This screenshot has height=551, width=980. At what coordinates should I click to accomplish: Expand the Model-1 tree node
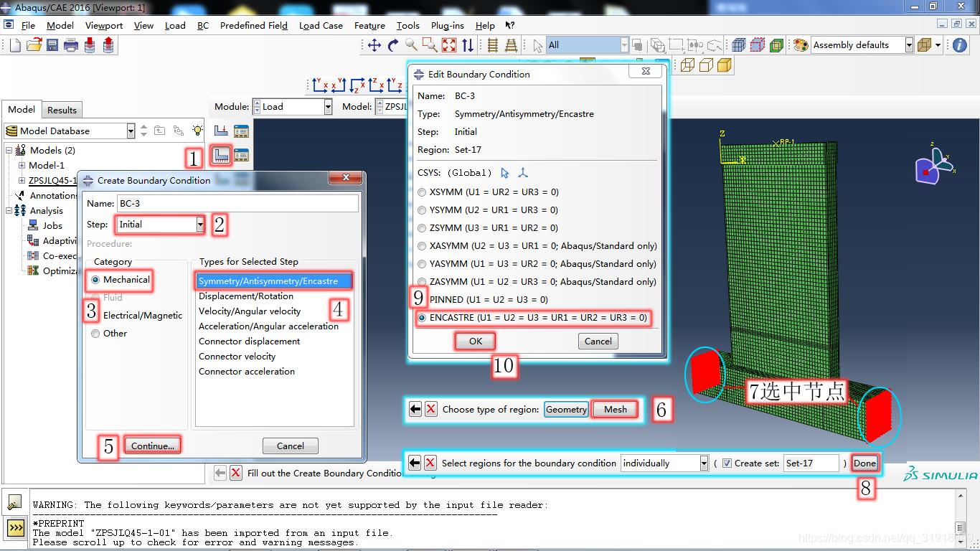click(x=22, y=166)
